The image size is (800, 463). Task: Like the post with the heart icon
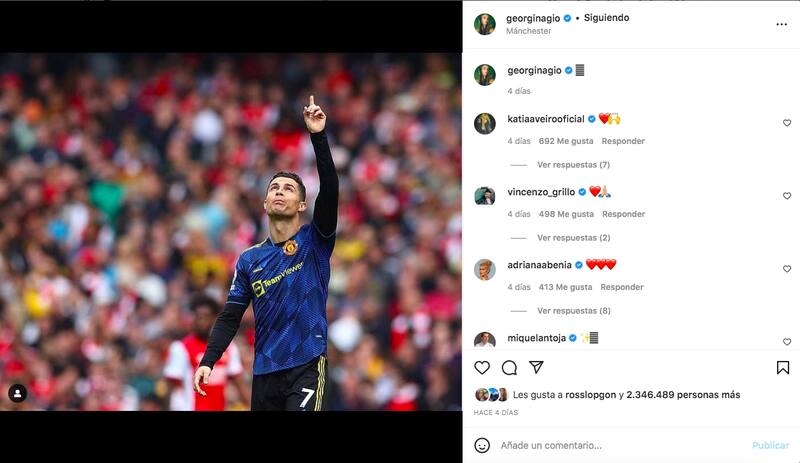(482, 368)
